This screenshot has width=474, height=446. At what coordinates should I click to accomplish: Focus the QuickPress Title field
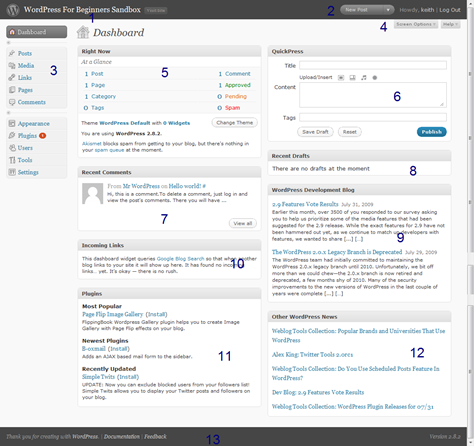click(x=373, y=65)
